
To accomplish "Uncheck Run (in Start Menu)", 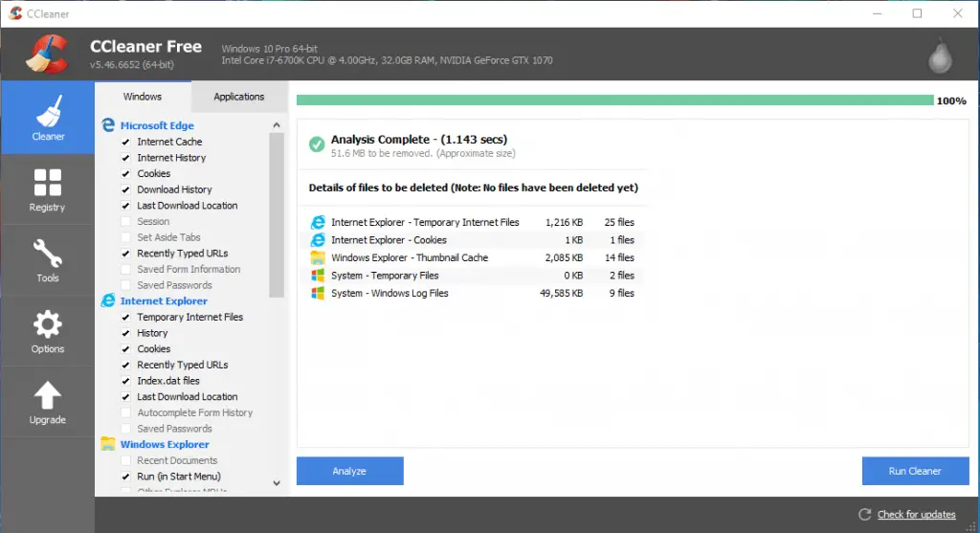I will tap(125, 477).
